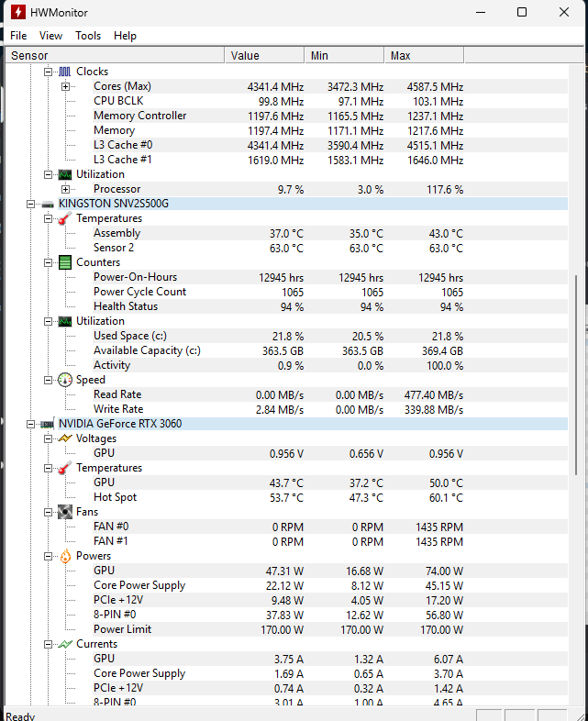Click the Currents green graph icon
The image size is (588, 721).
point(65,644)
